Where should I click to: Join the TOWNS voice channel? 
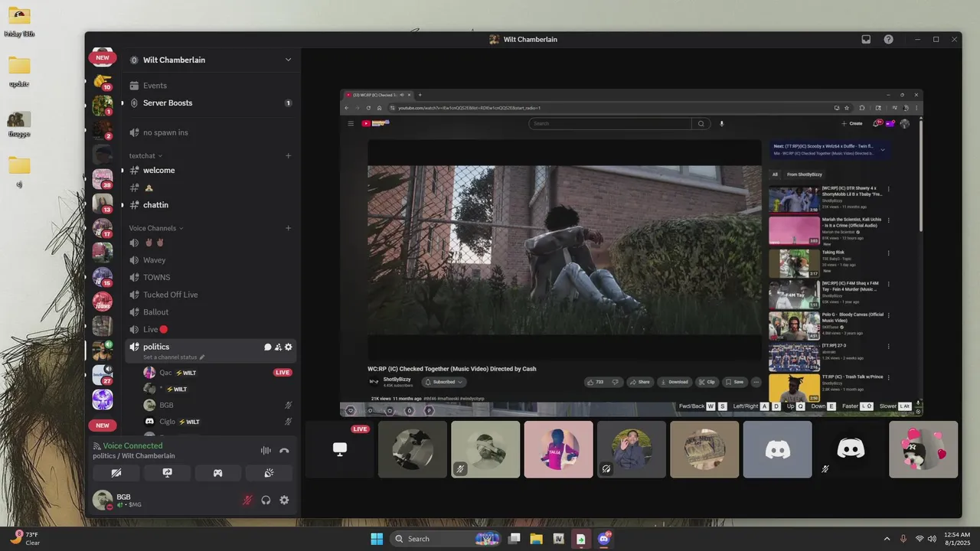tap(211, 277)
